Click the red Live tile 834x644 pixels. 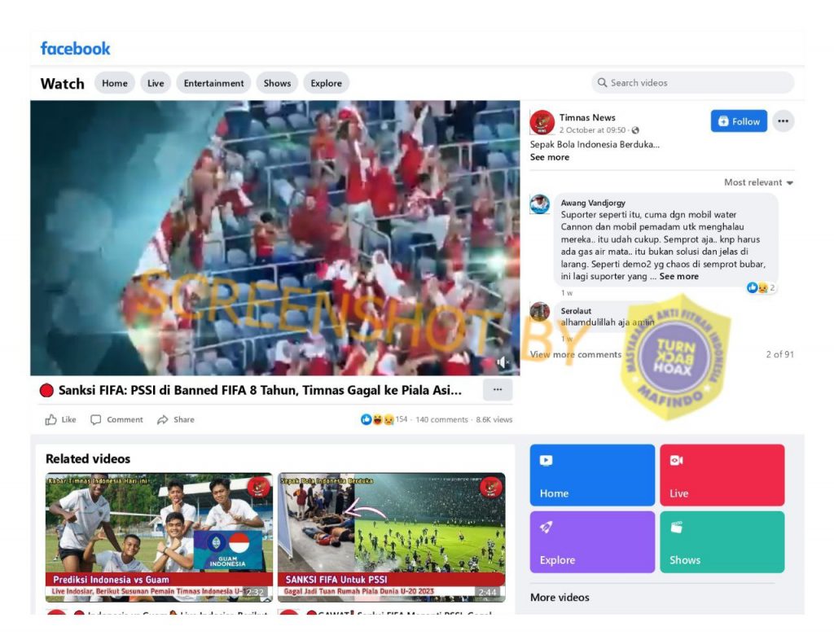click(722, 475)
